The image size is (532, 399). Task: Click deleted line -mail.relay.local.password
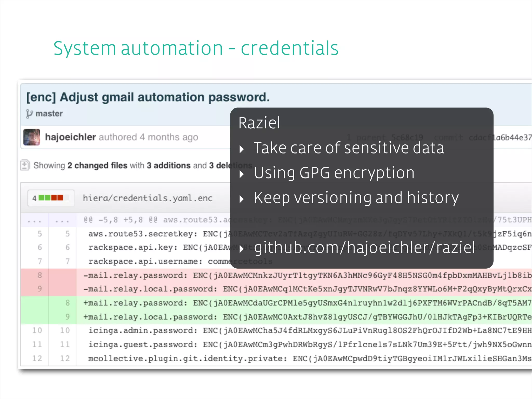[x=304, y=289]
